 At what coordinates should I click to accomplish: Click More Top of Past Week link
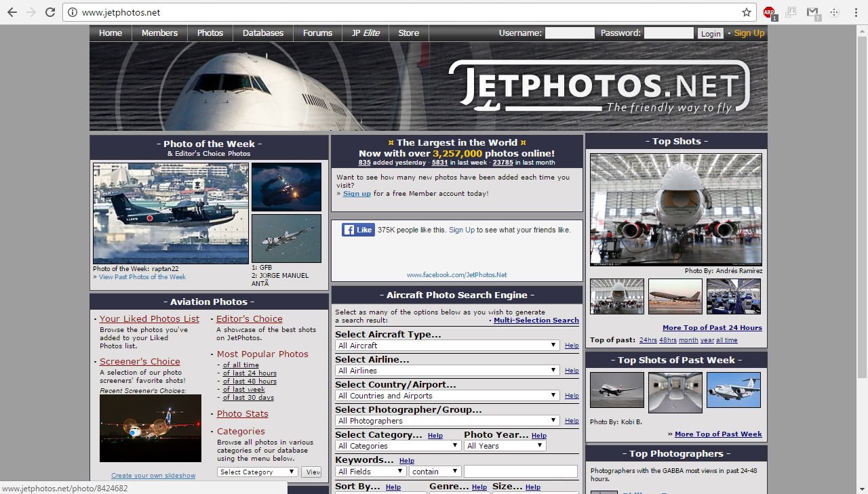pos(718,434)
